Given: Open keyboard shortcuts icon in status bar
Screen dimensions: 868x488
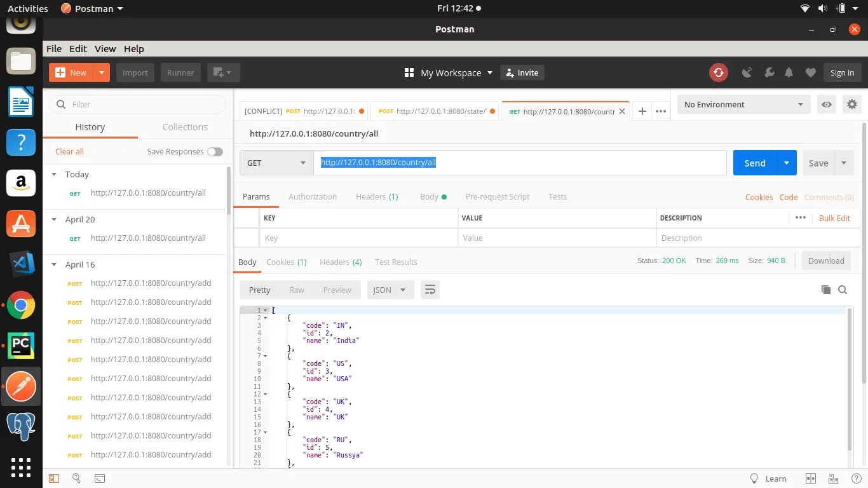Looking at the screenshot, I should coord(832,478).
